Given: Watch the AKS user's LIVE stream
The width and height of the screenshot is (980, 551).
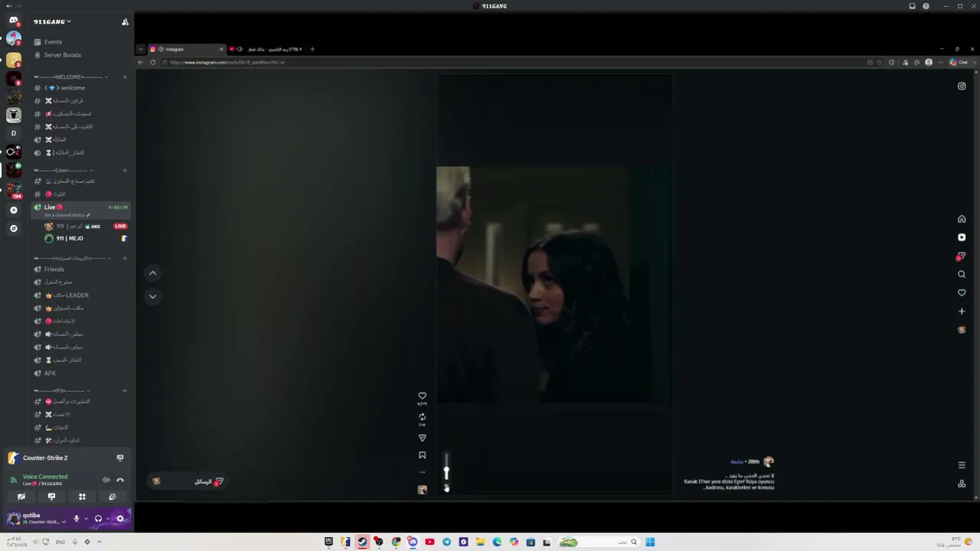Looking at the screenshot, I should pos(120,227).
